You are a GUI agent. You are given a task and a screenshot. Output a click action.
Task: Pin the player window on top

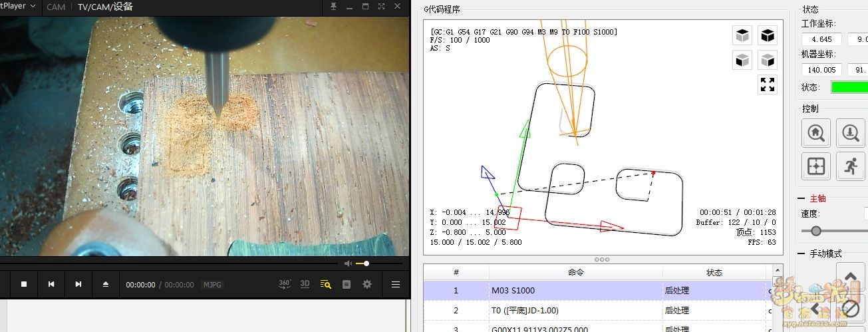click(x=333, y=7)
